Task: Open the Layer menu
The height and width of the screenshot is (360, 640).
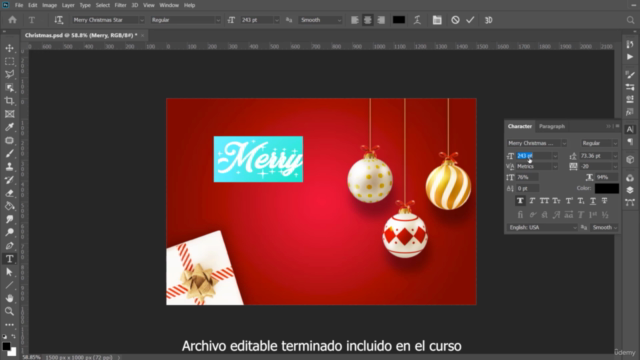Action: point(68,5)
